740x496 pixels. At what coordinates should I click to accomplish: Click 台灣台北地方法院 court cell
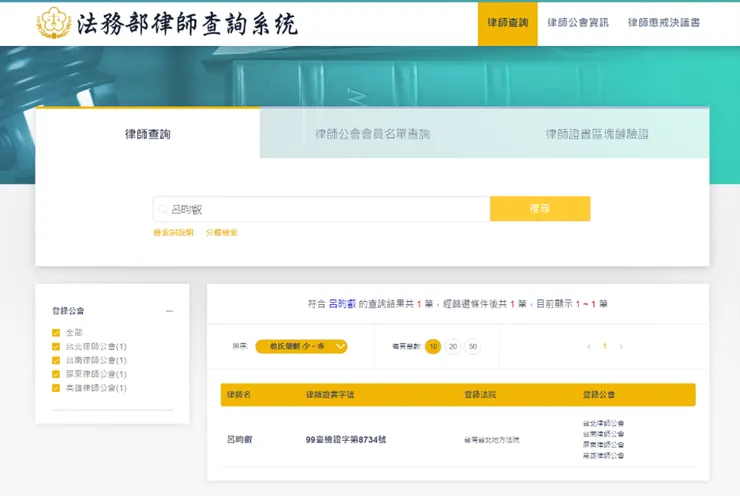tap(492, 440)
